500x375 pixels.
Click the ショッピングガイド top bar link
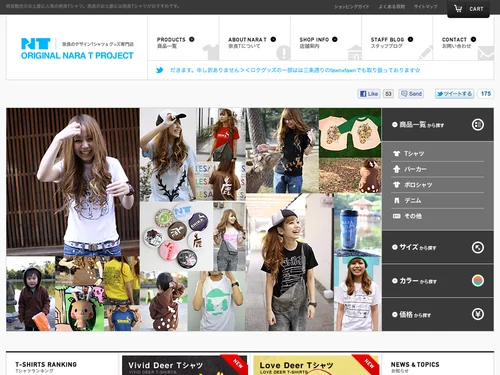point(351,7)
